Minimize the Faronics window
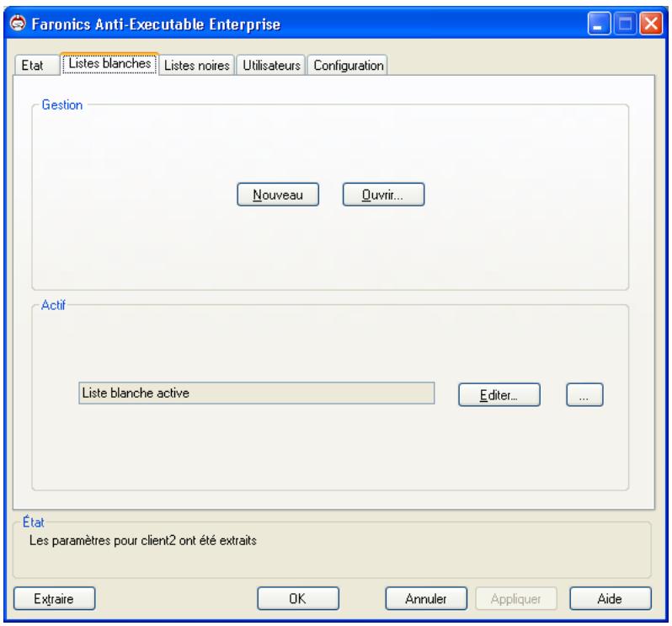Screen dimensions: 672x626 [599, 24]
